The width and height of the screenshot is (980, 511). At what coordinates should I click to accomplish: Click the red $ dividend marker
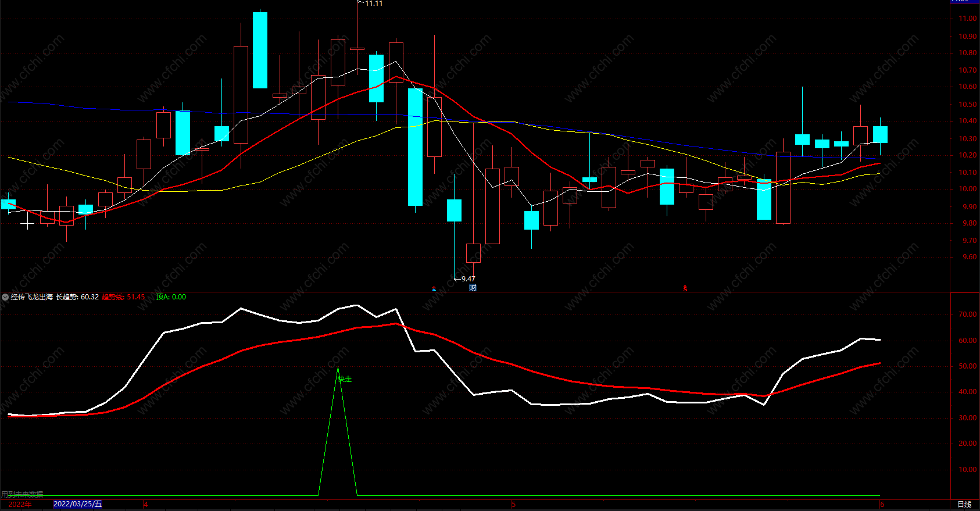(x=685, y=288)
